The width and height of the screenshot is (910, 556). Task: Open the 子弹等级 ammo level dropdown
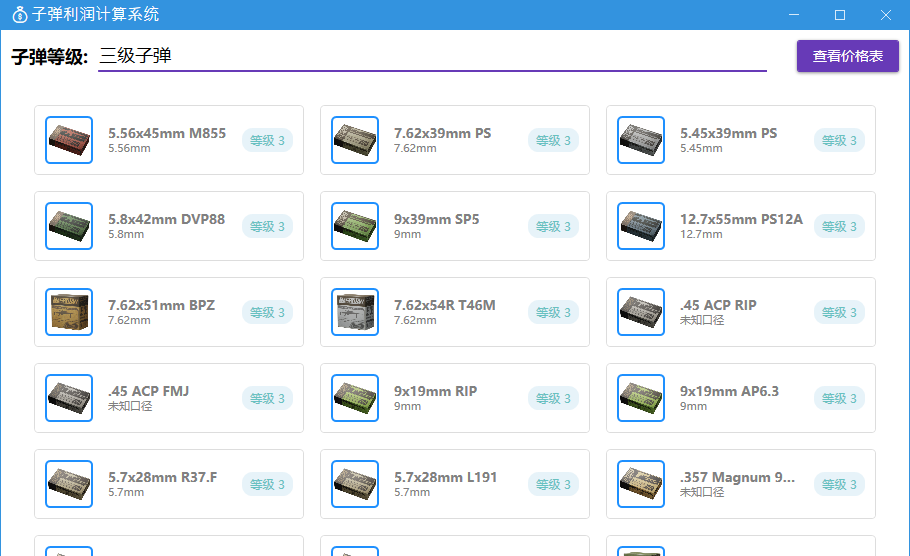(431, 56)
